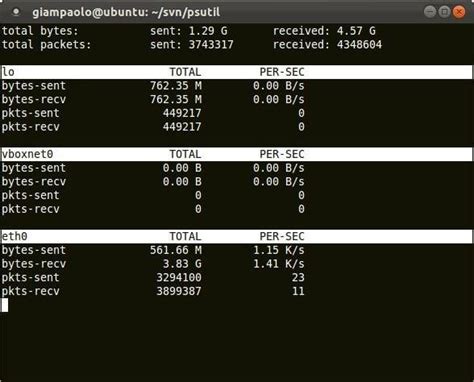
Task: Click TOTAL column header in eth0 section
Action: (x=185, y=236)
